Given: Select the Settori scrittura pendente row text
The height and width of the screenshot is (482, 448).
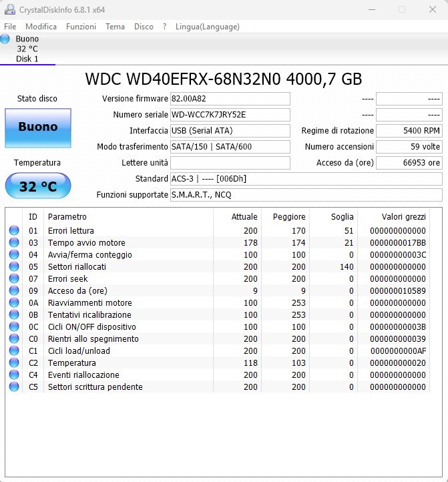Looking at the screenshot, I should (x=95, y=387).
